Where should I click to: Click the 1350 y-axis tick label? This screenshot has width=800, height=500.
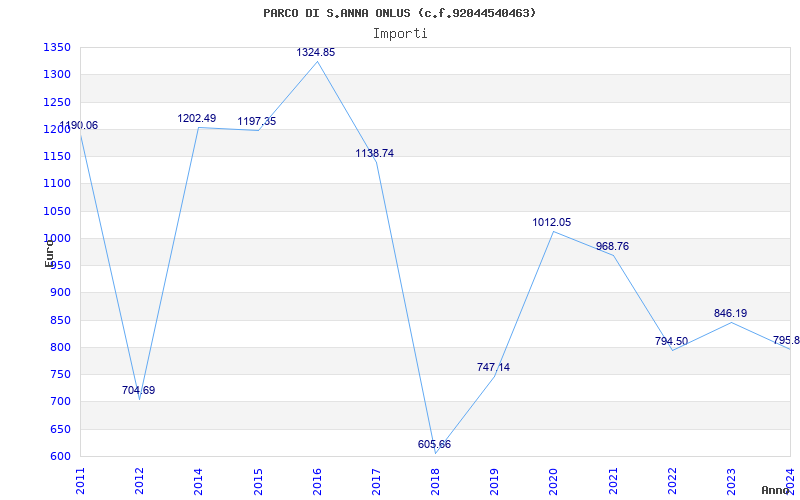[57, 48]
